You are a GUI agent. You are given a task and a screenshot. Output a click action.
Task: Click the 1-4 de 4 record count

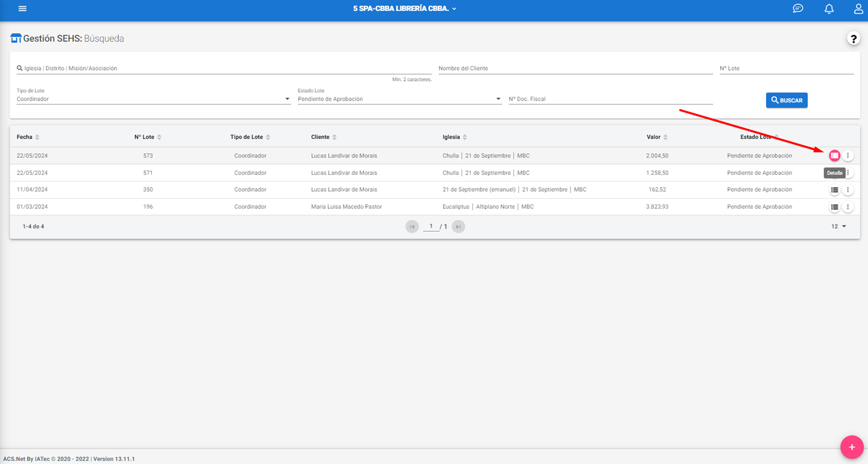coord(33,227)
